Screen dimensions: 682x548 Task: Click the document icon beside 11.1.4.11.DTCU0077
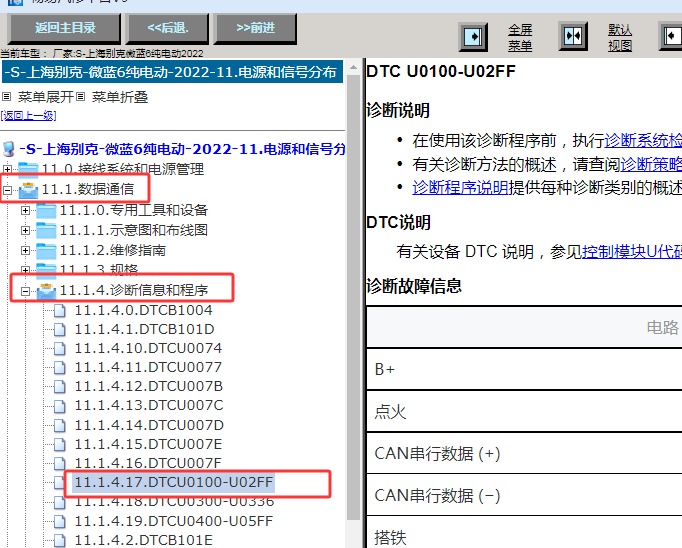click(60, 368)
